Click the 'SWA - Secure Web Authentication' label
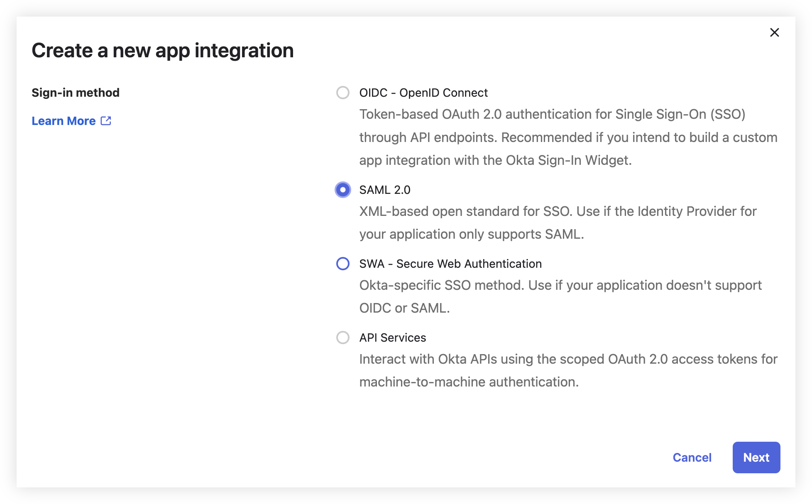Image resolution: width=812 pixels, height=504 pixels. 450,264
